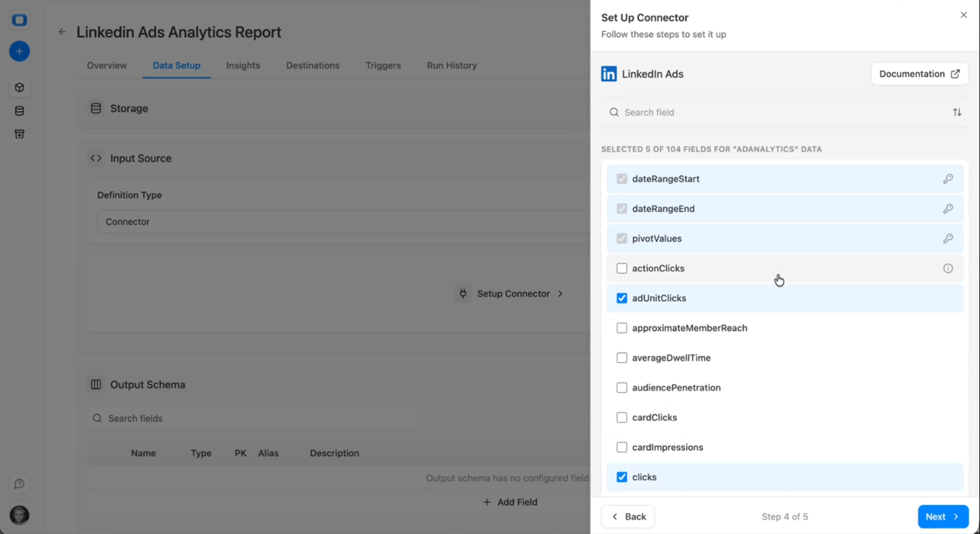Image resolution: width=980 pixels, height=534 pixels.
Task: Click the blue plus create button
Action: click(x=19, y=51)
